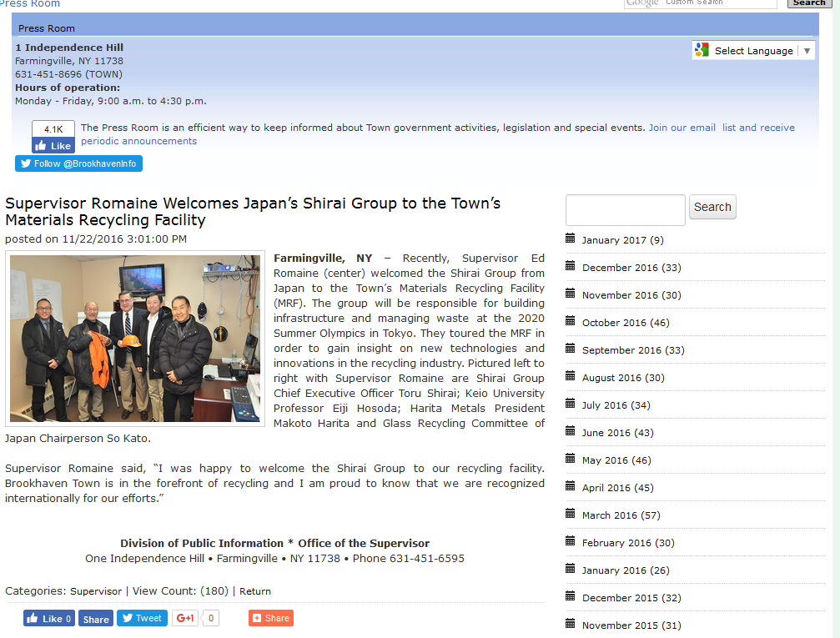This screenshot has width=840, height=638.
Task: Open the June 2016 (43) archive
Action: 617,433
